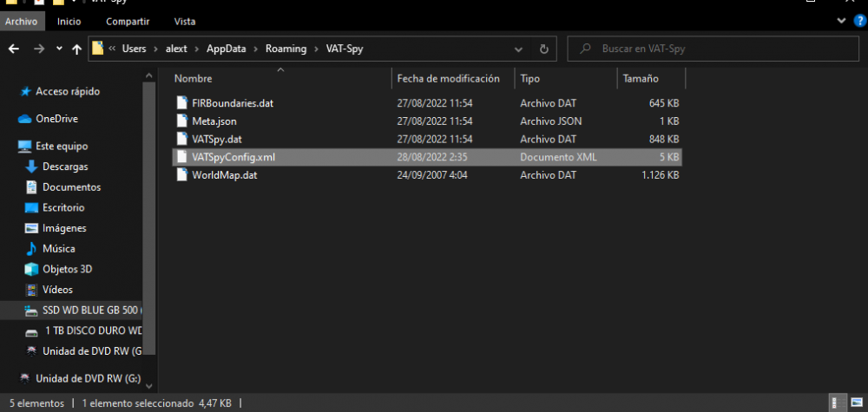This screenshot has height=412, width=868.
Task: Open the address bar history dropdown
Action: (520, 49)
